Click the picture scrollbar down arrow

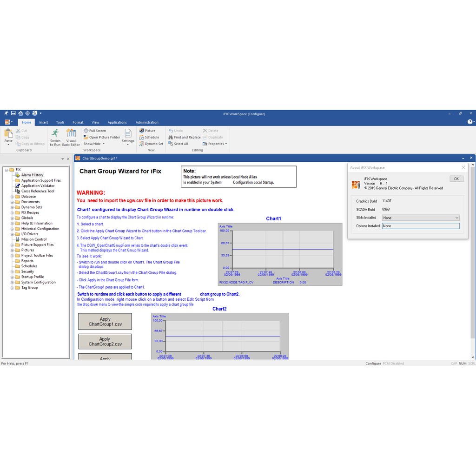pyautogui.click(x=473, y=357)
